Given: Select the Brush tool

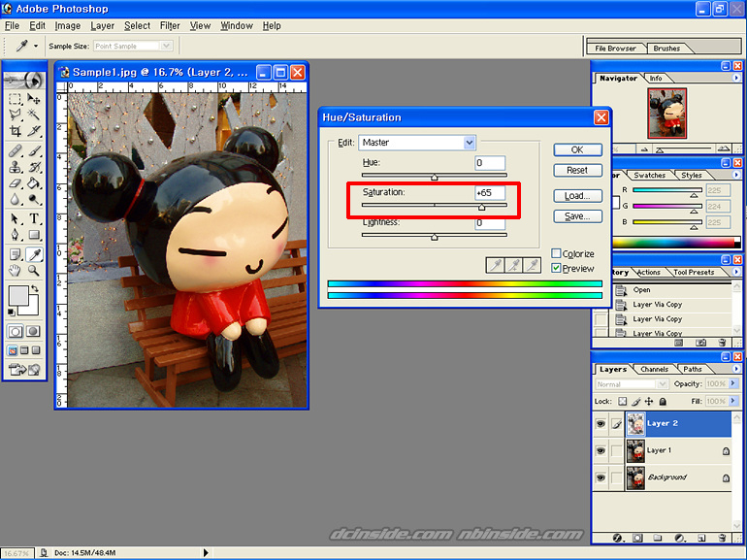Looking at the screenshot, I should 34,151.
